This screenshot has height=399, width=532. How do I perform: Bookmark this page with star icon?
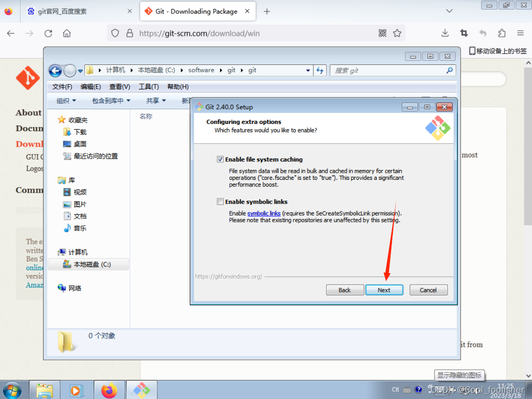pyautogui.click(x=397, y=33)
